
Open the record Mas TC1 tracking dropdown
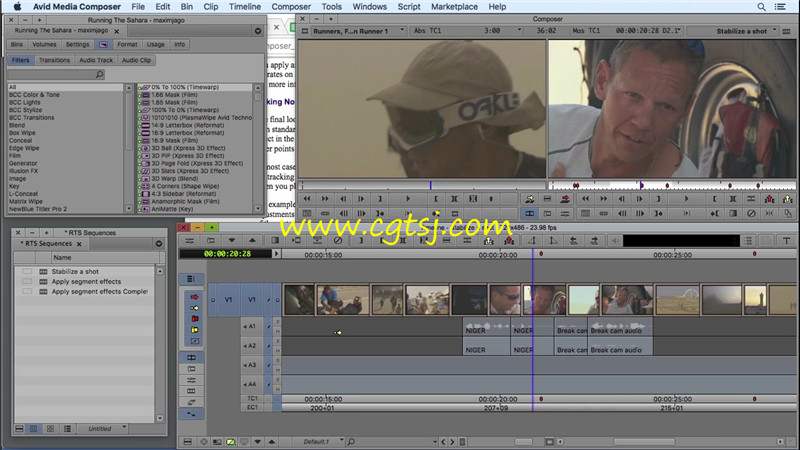[627, 31]
